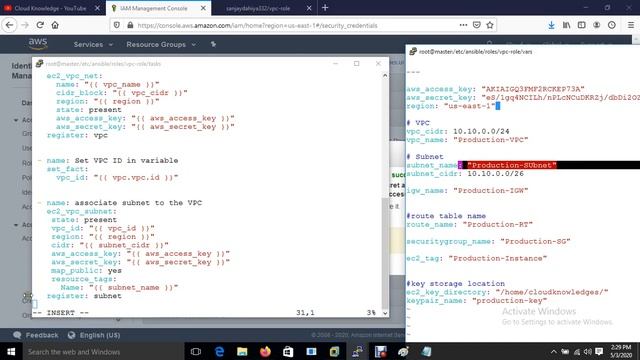Reload the current page
The width and height of the screenshot is (640, 360).
[40, 25]
